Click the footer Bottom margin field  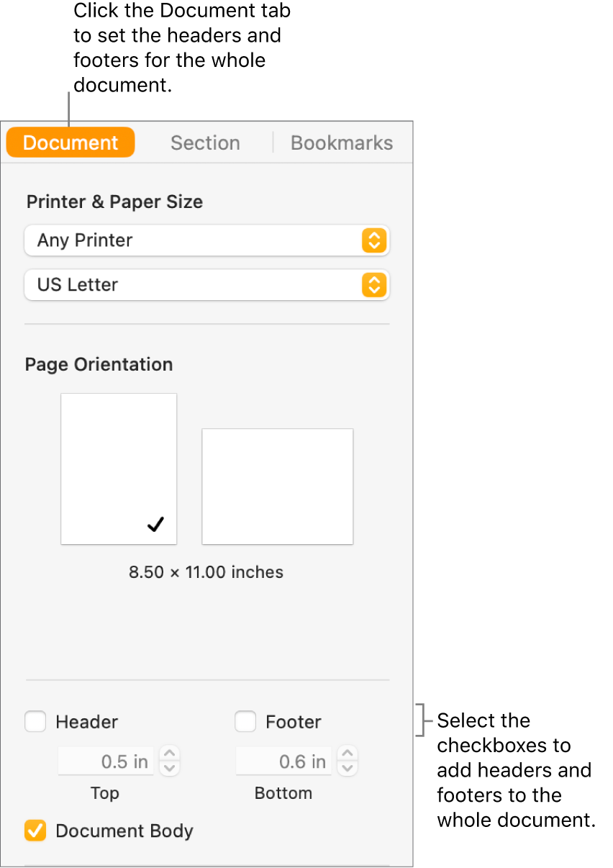pos(283,761)
